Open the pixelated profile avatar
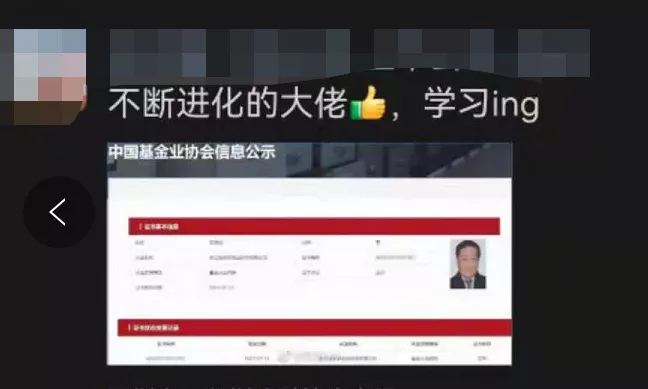The width and height of the screenshot is (648, 389). 43,76
